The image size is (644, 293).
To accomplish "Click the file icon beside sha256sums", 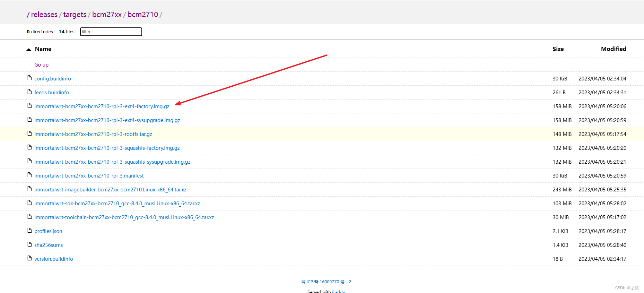I will 29,244.
